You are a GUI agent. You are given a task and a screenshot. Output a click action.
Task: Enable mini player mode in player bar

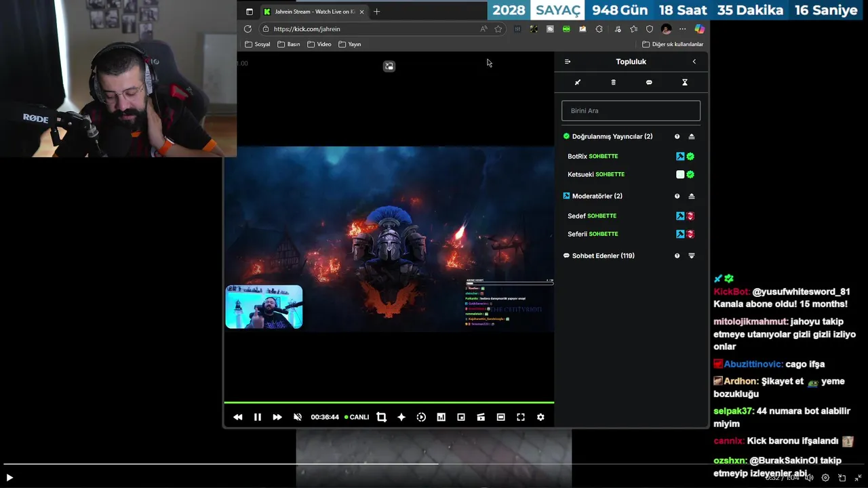pyautogui.click(x=461, y=418)
